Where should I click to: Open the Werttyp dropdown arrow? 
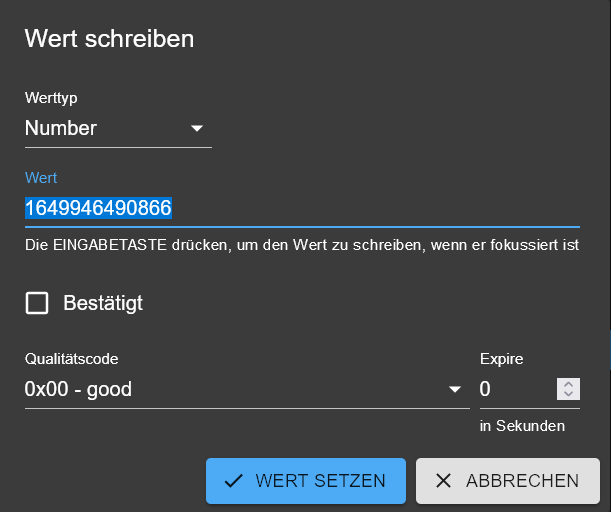pyautogui.click(x=197, y=128)
